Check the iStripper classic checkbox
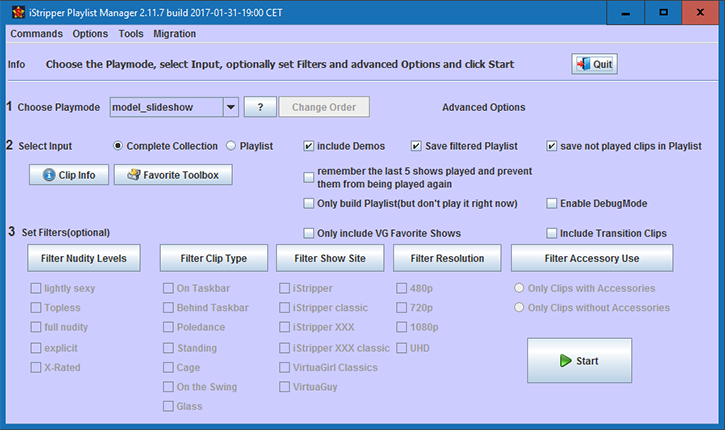 [x=284, y=308]
